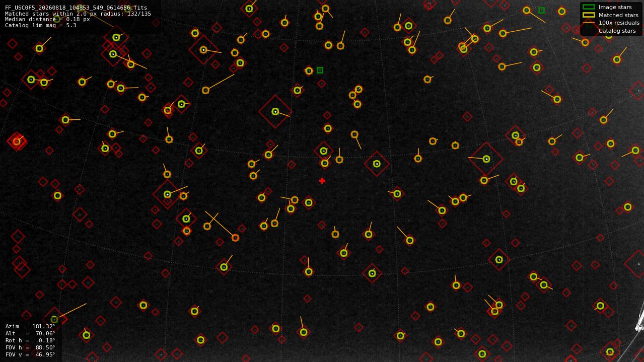Click the FITS file name text

[x=76, y=8]
